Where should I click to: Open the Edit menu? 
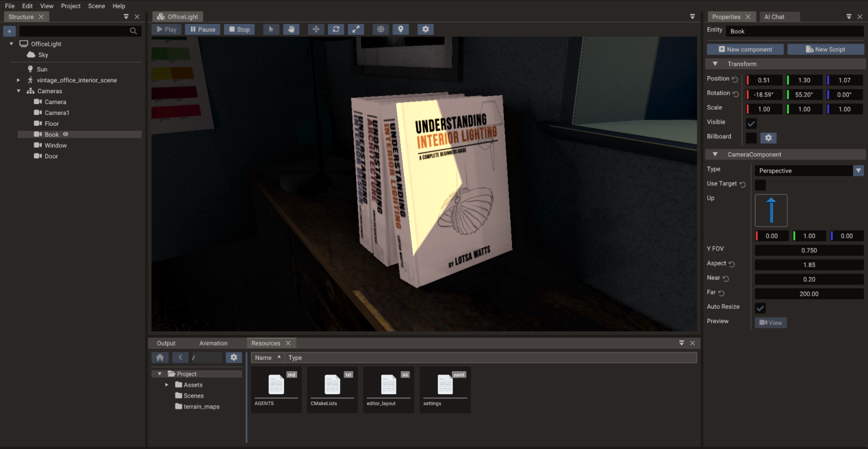tap(27, 6)
